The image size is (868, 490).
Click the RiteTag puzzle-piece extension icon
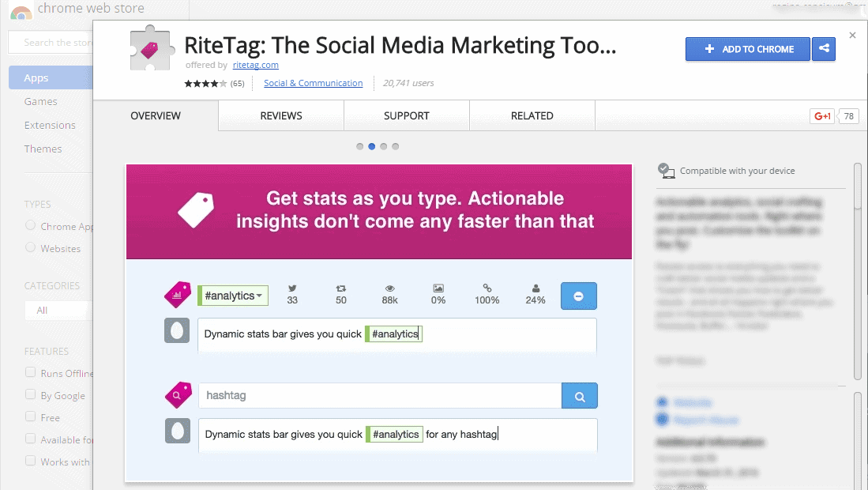152,49
